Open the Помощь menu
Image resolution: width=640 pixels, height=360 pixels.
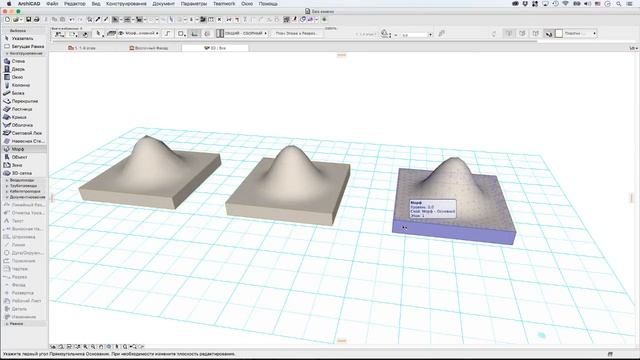268,4
